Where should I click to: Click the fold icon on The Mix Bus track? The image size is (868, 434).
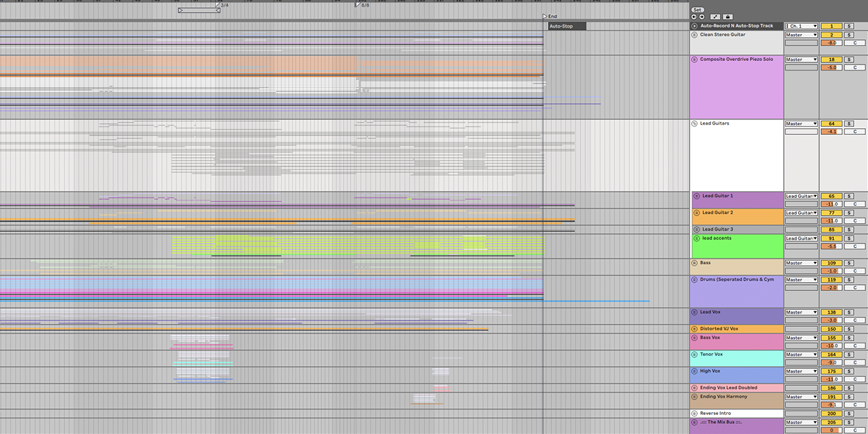[694, 422]
